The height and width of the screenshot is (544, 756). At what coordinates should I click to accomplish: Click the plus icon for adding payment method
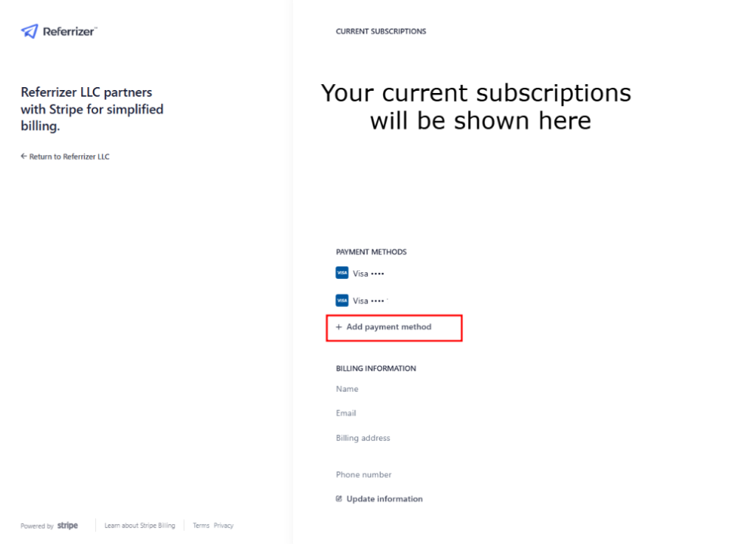tap(339, 327)
